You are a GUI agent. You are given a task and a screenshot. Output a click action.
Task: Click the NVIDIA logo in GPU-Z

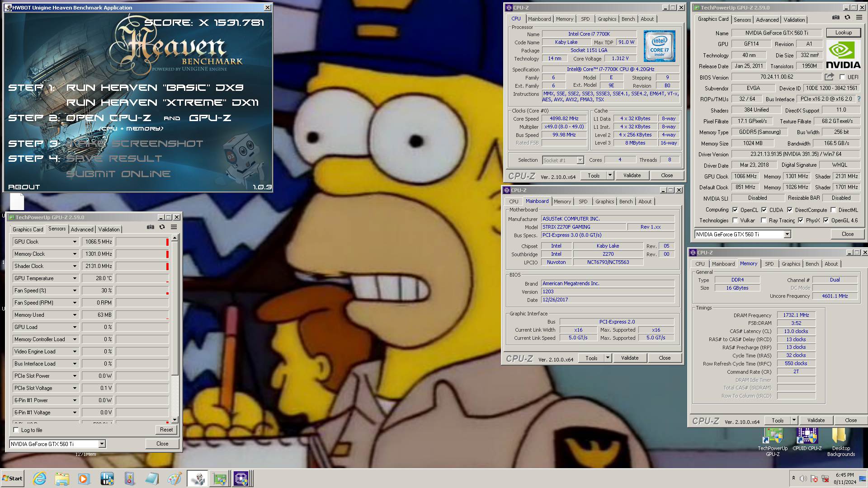[x=844, y=55]
